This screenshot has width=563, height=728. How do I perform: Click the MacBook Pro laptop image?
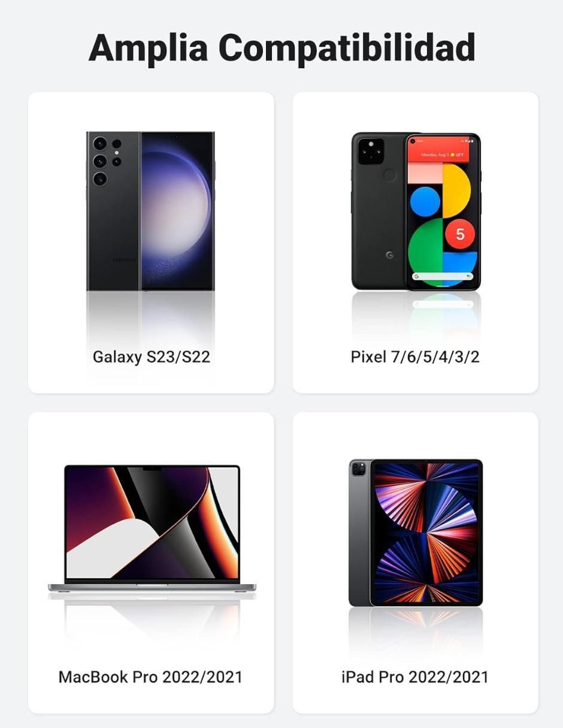(152, 528)
